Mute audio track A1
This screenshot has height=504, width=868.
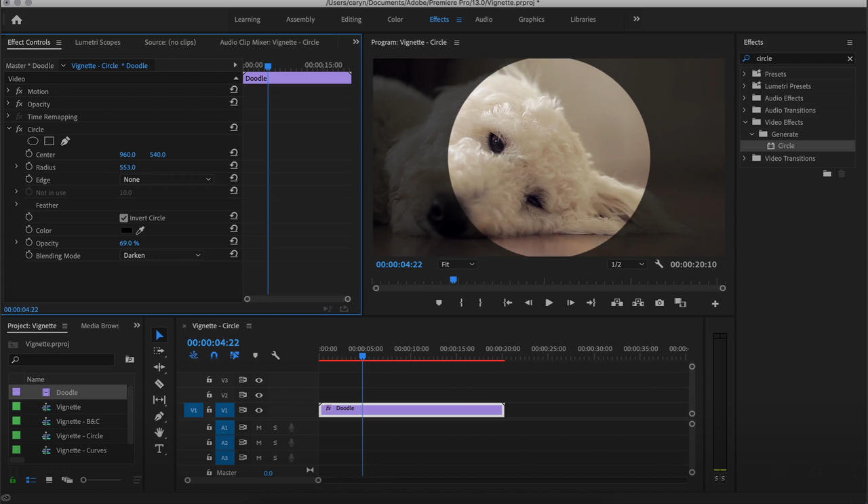click(x=258, y=427)
